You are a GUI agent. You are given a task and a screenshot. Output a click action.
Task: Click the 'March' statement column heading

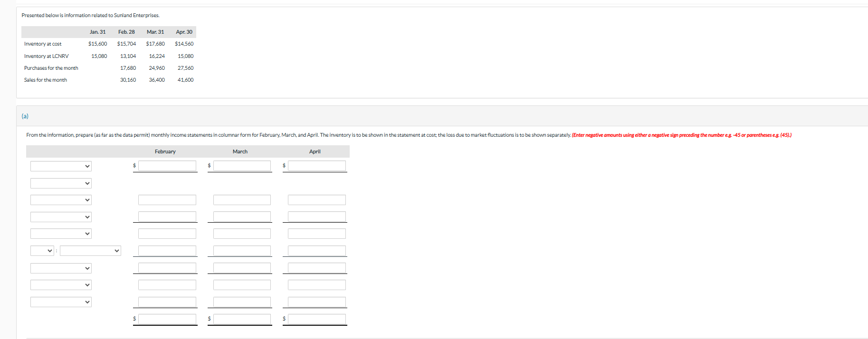[x=240, y=151]
